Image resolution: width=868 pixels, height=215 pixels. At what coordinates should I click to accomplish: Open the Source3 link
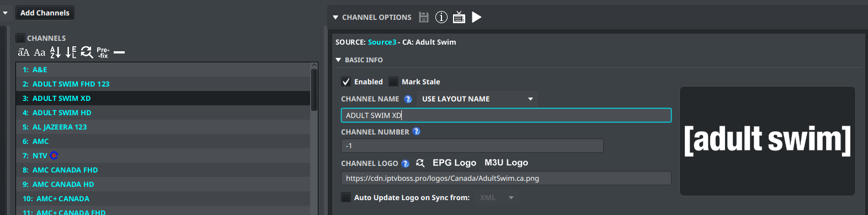click(x=382, y=42)
